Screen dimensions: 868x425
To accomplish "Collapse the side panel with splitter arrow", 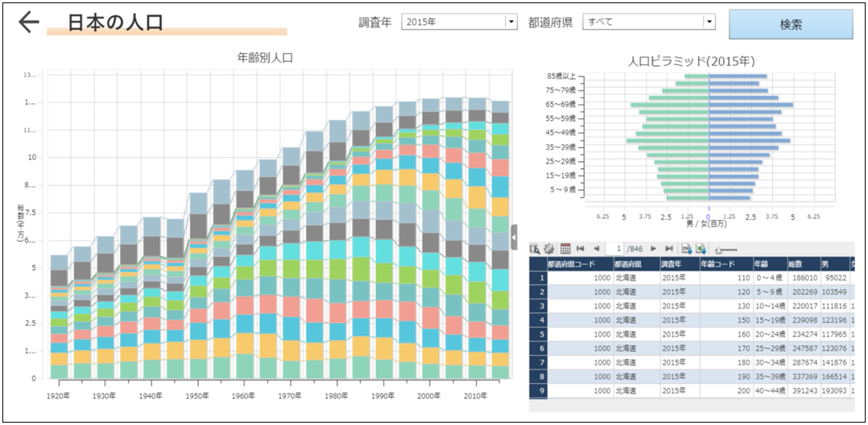I will pos(515,237).
